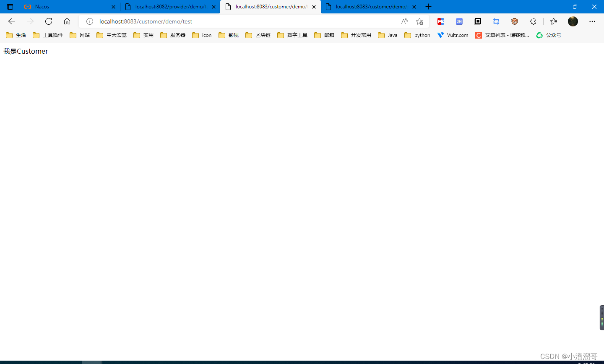Screen dimensions: 604x364
Task: Open the 网站 bookmarks folder
Action: [x=80, y=35]
